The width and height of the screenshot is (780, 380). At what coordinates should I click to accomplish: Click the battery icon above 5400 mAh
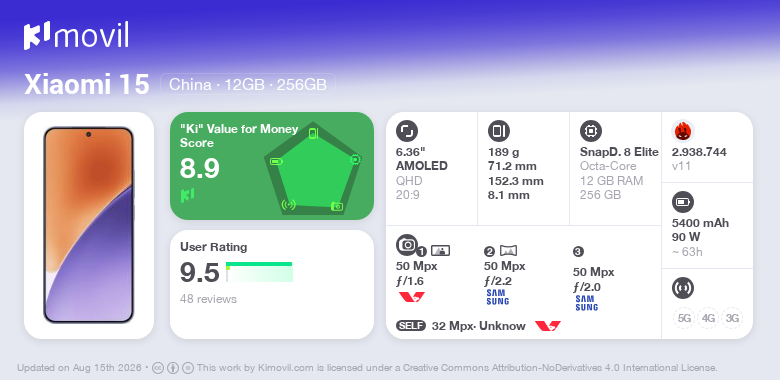click(682, 202)
